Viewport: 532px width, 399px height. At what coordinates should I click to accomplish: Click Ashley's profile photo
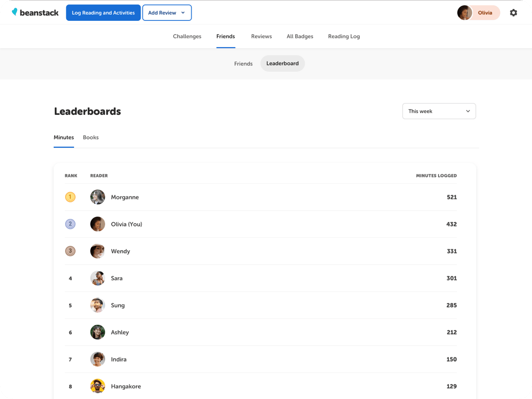pyautogui.click(x=98, y=332)
